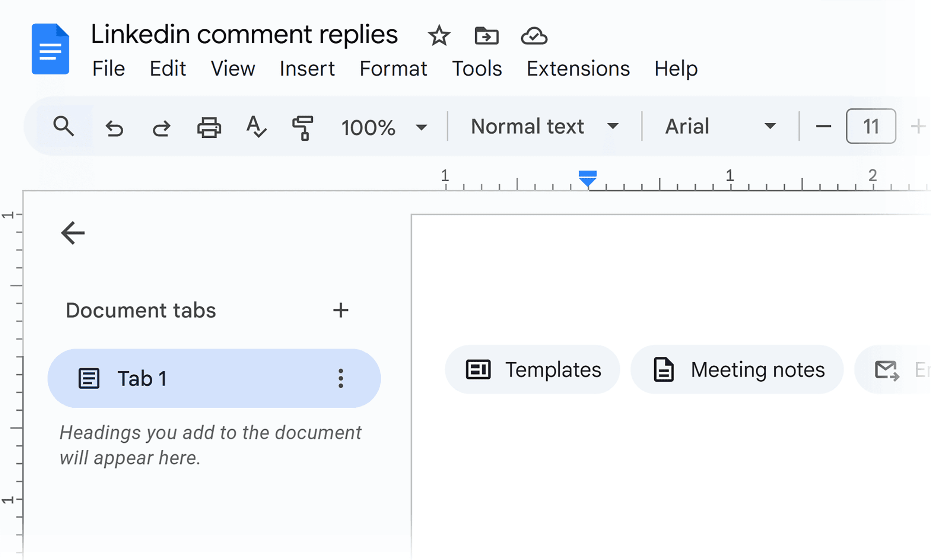The image size is (931, 560).
Task: Open the Extensions menu
Action: coord(577,69)
